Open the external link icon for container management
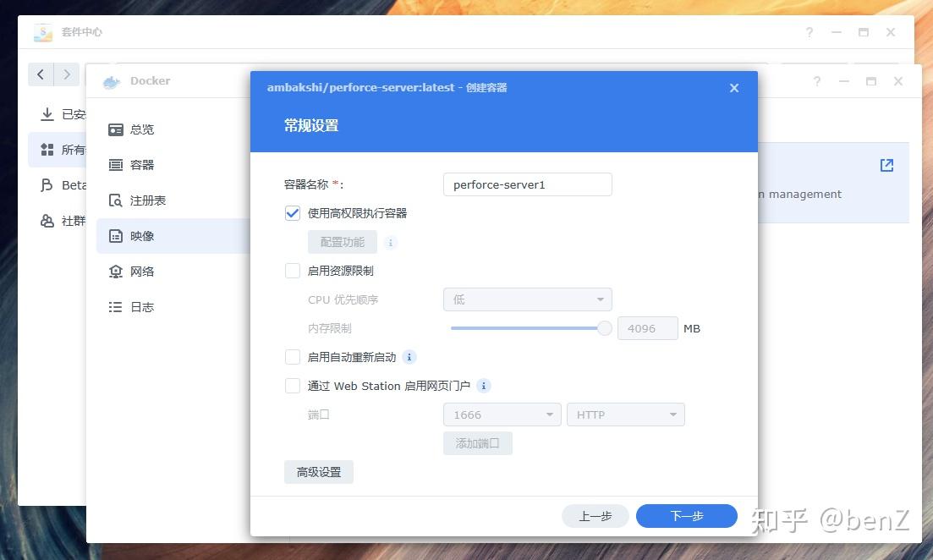Screen dimensions: 933x560 886,166
